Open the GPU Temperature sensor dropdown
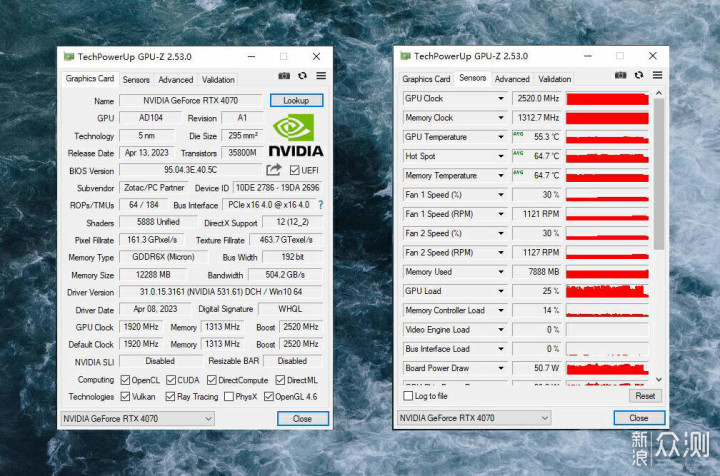Image resolution: width=720 pixels, height=476 pixels. click(501, 137)
